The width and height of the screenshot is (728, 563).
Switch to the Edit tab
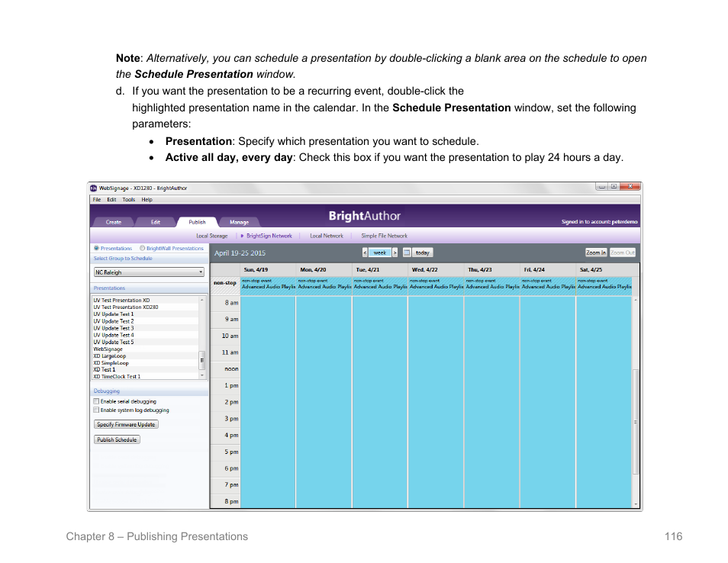pyautogui.click(x=156, y=222)
